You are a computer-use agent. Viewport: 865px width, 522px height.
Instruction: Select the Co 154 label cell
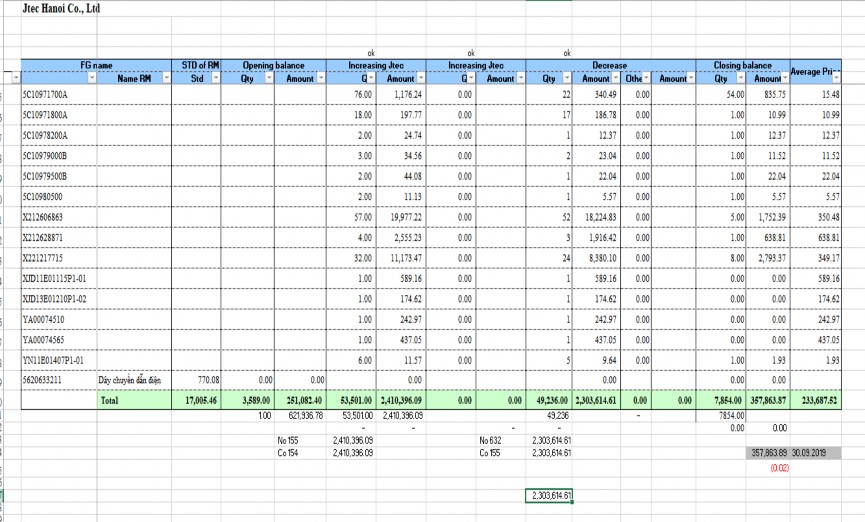(287, 452)
